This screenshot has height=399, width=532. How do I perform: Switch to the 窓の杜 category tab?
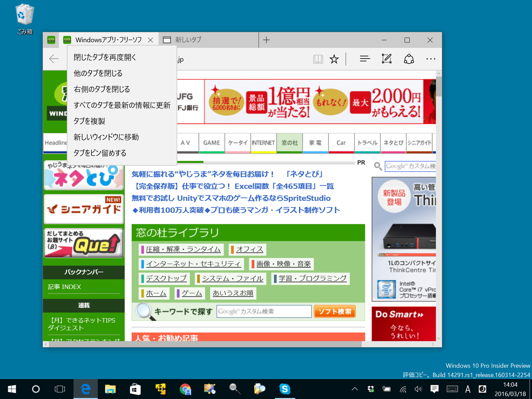(x=289, y=143)
